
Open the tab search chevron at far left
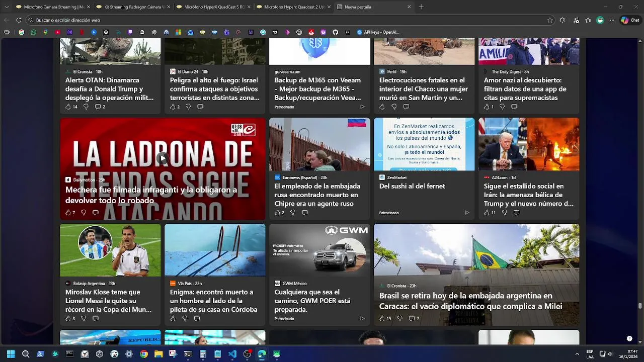click(x=7, y=7)
